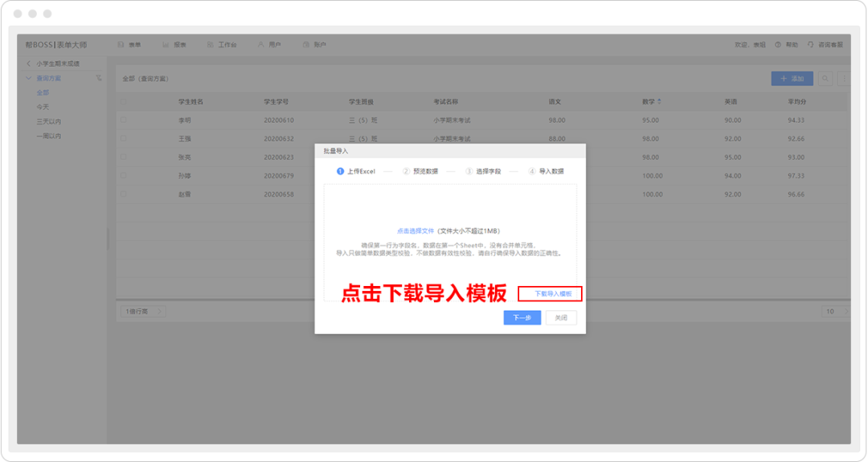Click the 帮助 question mark icon
The width and height of the screenshot is (868, 462).
(x=778, y=45)
